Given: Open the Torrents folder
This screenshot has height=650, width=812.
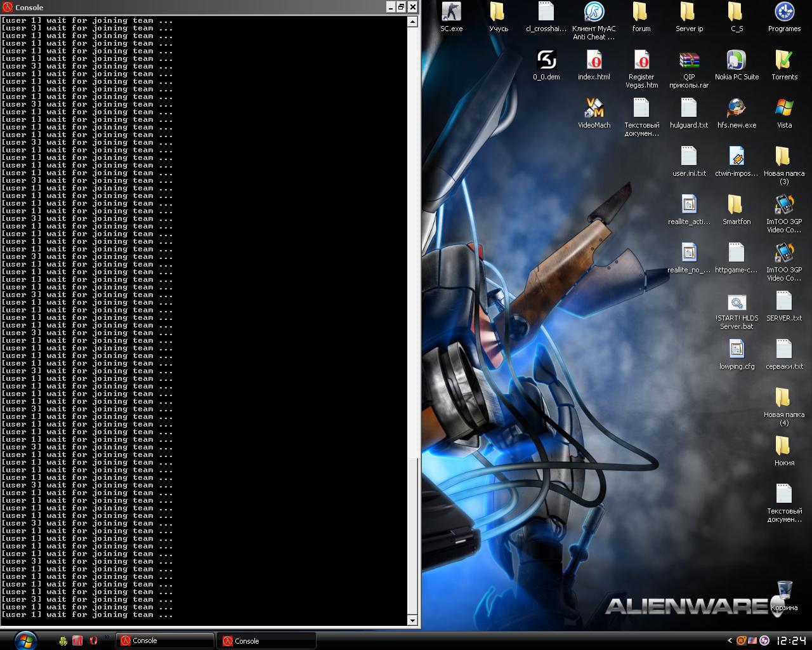Looking at the screenshot, I should [x=784, y=65].
